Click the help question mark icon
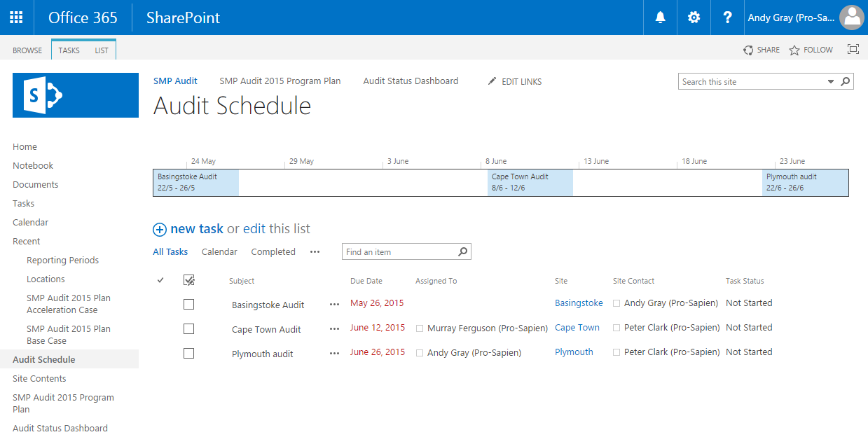868x444 pixels. tap(727, 18)
